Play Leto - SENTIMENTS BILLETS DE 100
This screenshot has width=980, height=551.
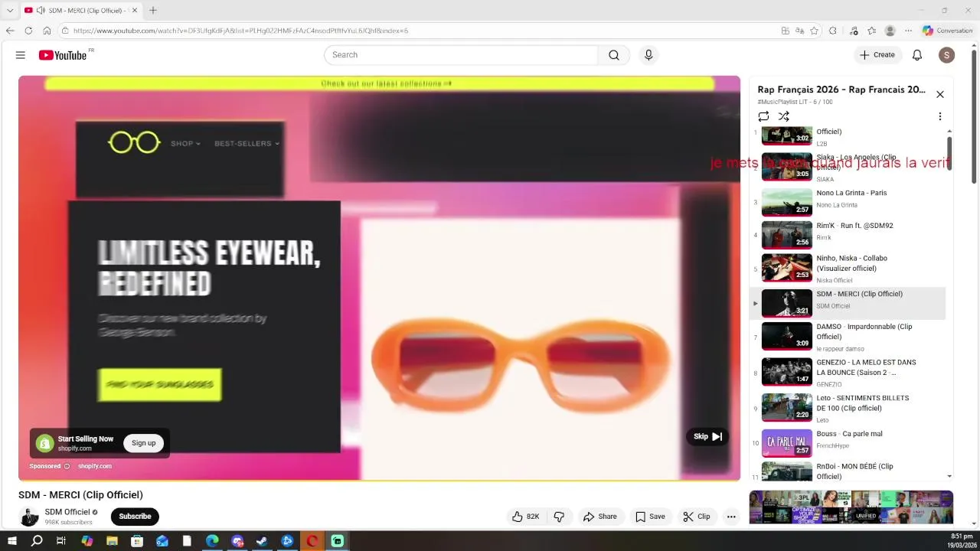(x=848, y=409)
